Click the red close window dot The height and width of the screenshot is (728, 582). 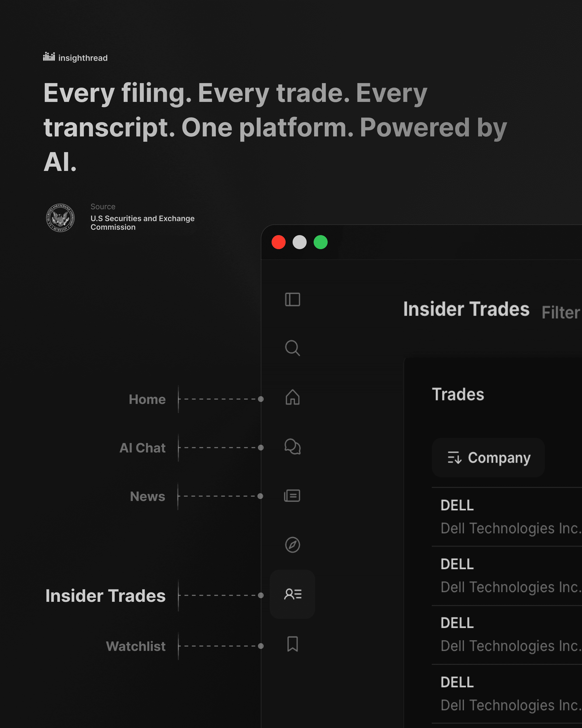click(278, 242)
